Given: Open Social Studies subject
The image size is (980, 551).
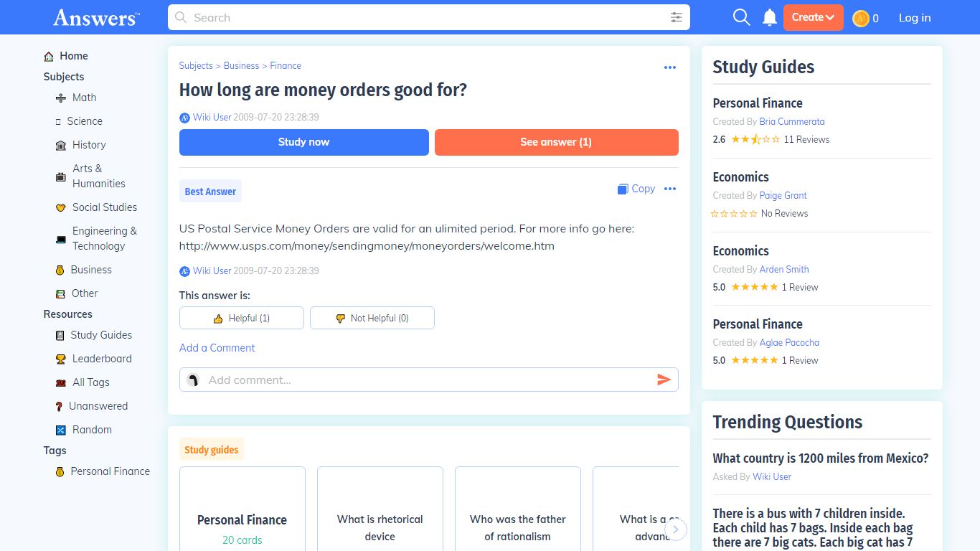Looking at the screenshot, I should (x=105, y=207).
